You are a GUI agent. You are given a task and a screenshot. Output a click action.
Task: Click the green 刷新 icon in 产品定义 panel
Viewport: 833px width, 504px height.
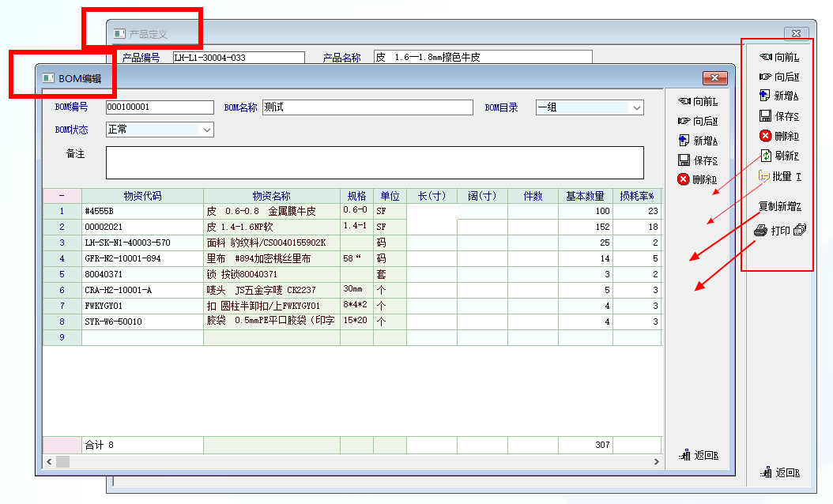pyautogui.click(x=765, y=156)
